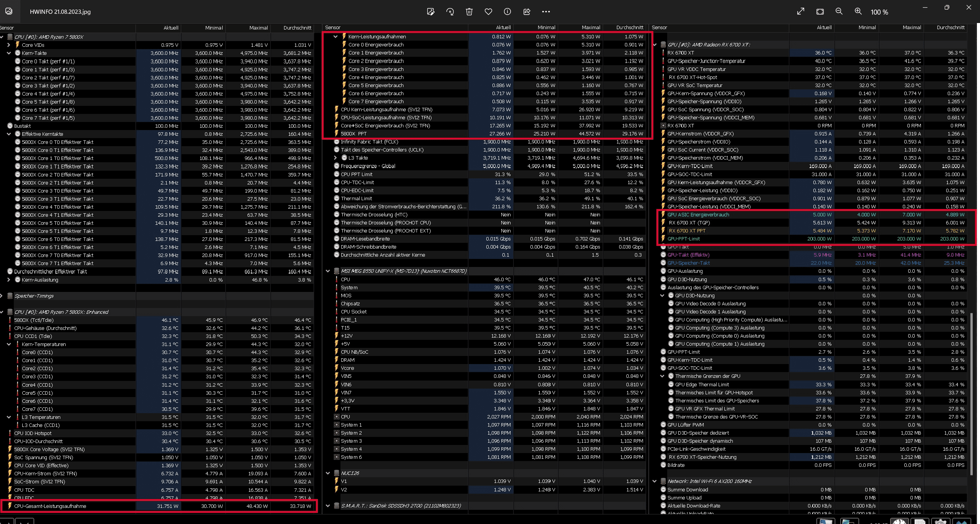This screenshot has width=980, height=524.
Task: Delete the image using the trash icon
Action: pos(469,12)
